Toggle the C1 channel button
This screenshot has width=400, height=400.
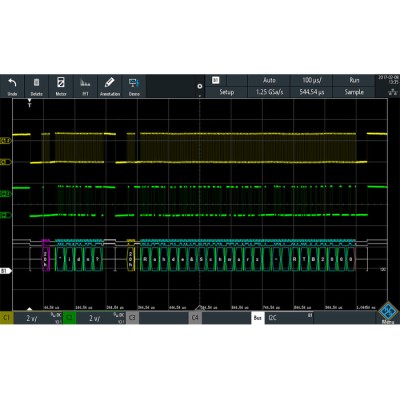pyautogui.click(x=6, y=318)
